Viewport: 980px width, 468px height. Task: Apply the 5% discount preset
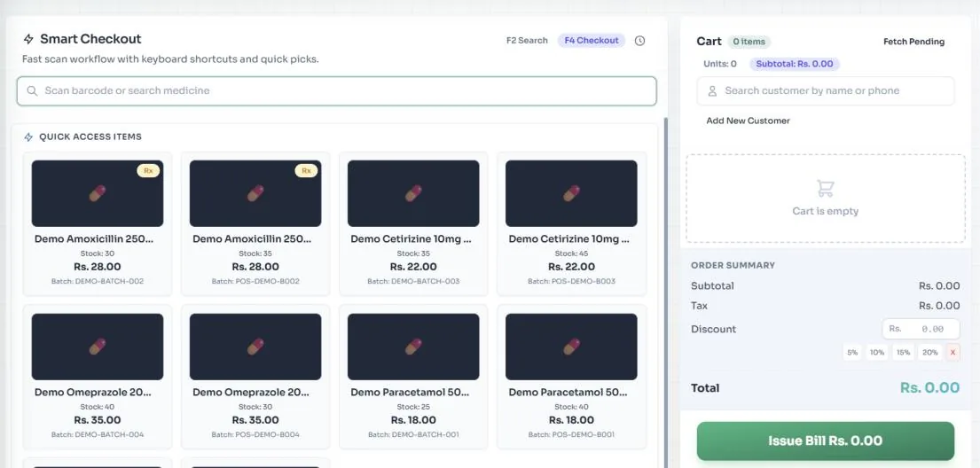point(852,353)
